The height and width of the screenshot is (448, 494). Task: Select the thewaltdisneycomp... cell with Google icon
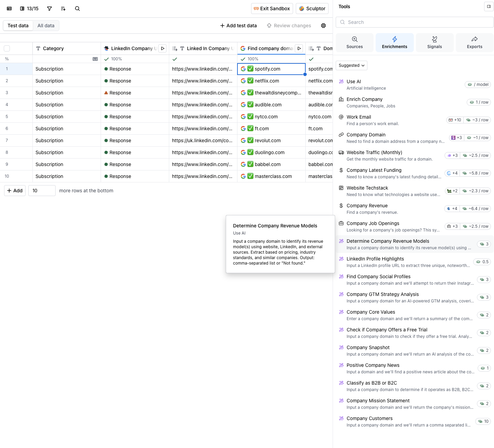(x=272, y=93)
